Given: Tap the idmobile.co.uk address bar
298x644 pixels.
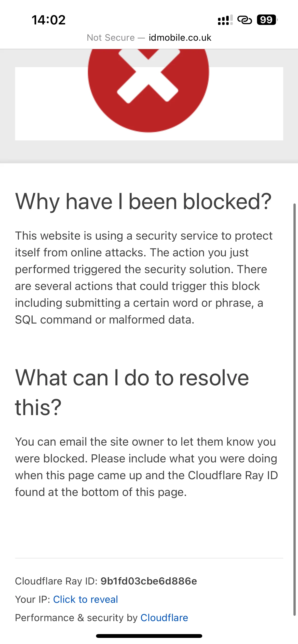Looking at the screenshot, I should pos(180,38).
